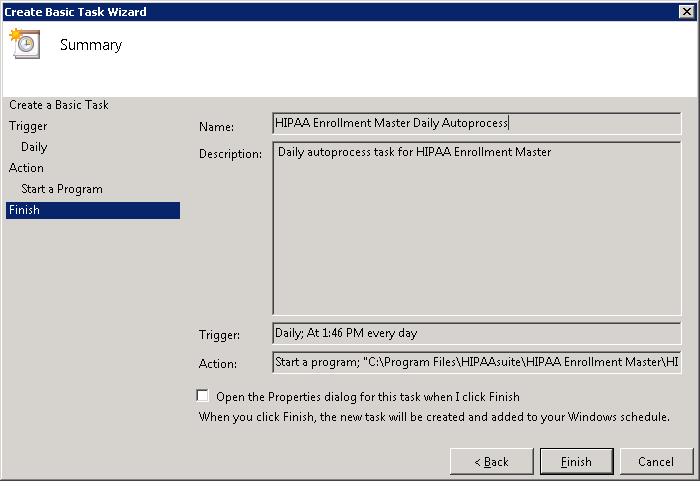Click the Summary heading text

(91, 45)
